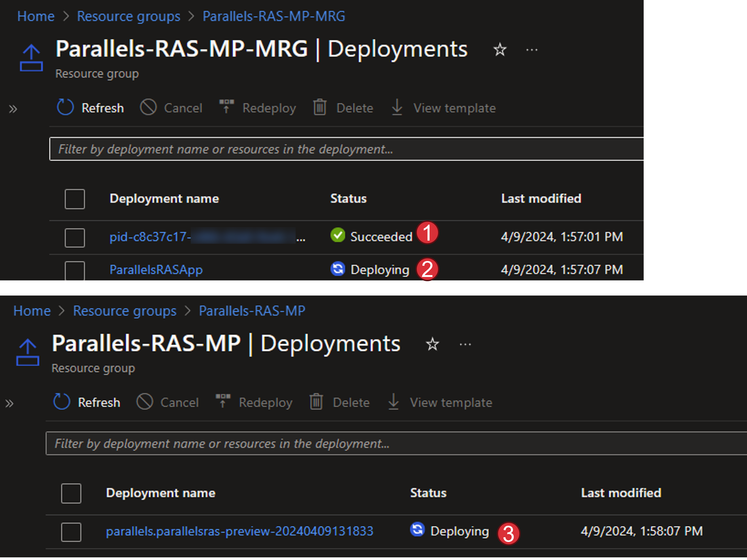Click Delete trash icon in Parallels-RAS-MP-MRG pane
The image size is (747, 560).
tap(320, 108)
